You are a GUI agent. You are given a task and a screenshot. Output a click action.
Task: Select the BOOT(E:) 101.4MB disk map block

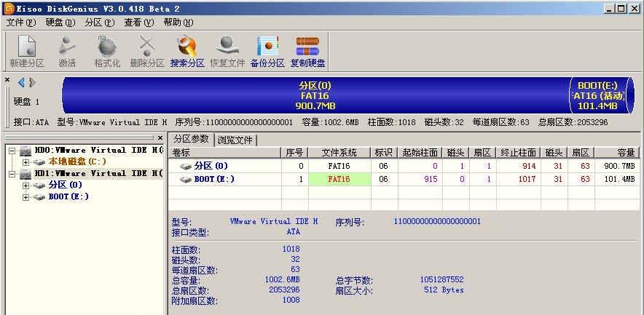[x=597, y=95]
